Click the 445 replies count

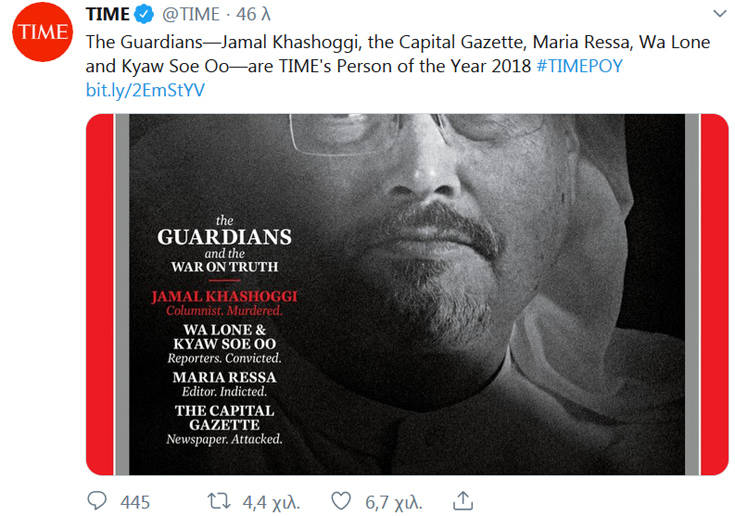135,500
